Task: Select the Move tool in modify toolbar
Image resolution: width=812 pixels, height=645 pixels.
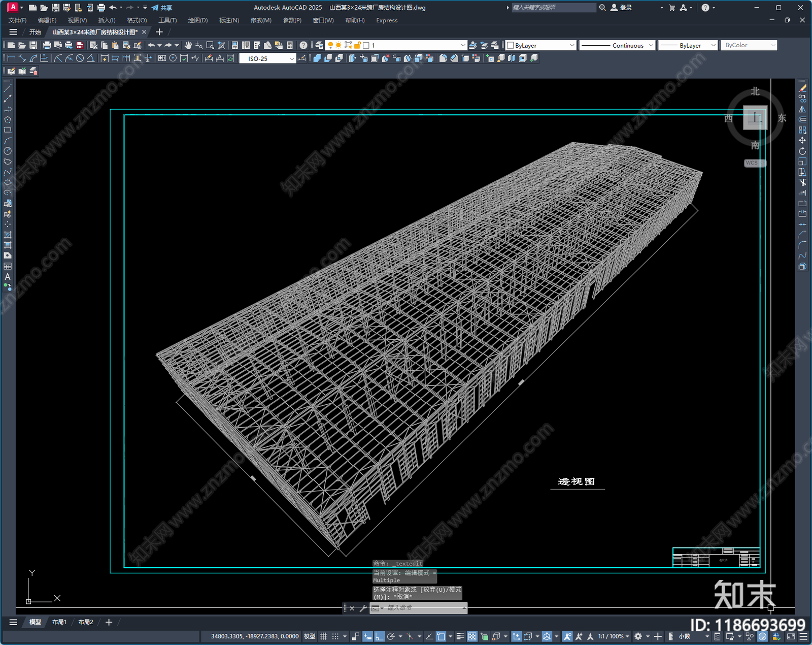Action: pos(802,141)
